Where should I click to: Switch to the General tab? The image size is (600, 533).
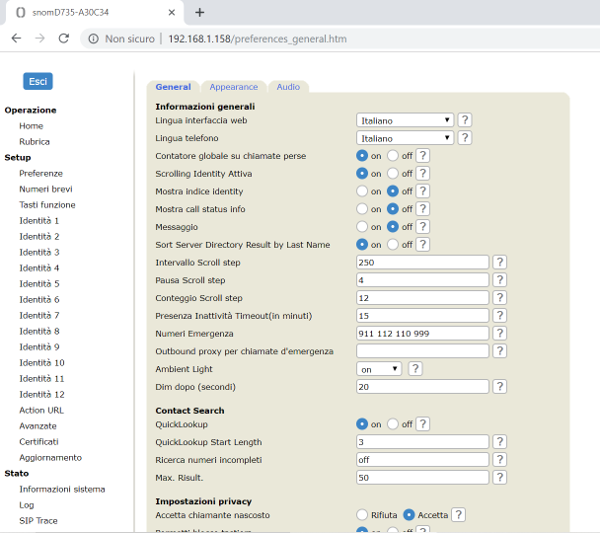[x=173, y=87]
